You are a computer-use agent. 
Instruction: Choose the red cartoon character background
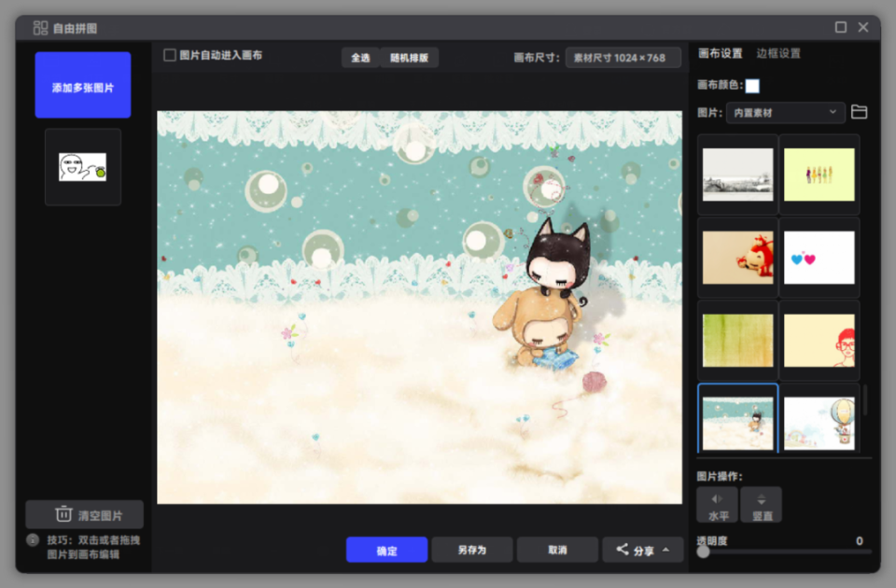[x=737, y=258]
